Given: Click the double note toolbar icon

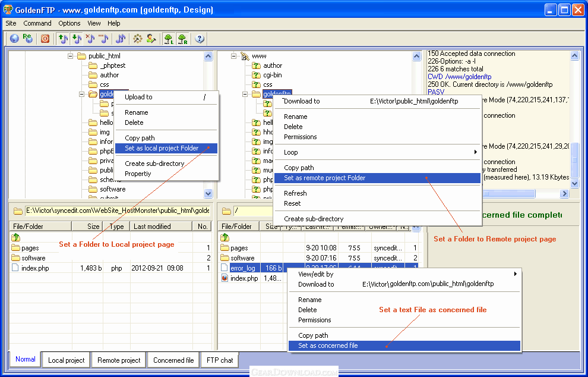Looking at the screenshot, I should point(121,39).
